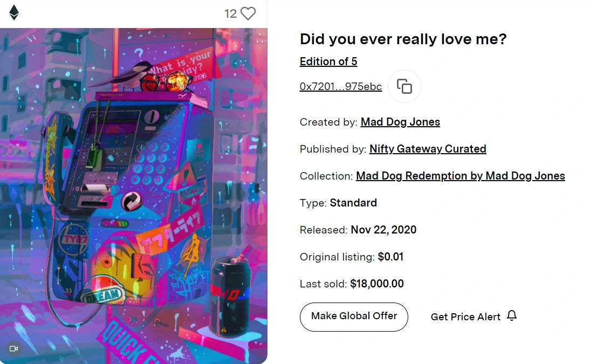Viewport: 590px width, 364px height.
Task: Click the original listing price $0.01
Action: tap(390, 257)
